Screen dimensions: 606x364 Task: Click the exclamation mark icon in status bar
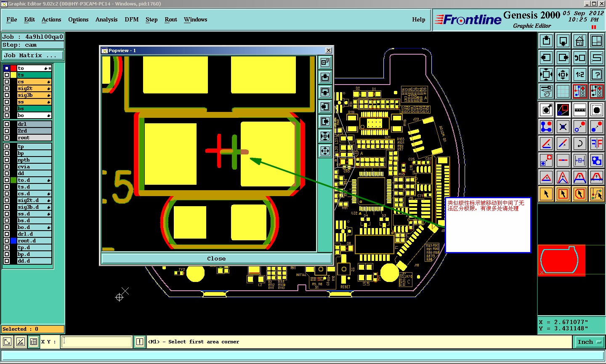pyautogui.click(x=140, y=342)
